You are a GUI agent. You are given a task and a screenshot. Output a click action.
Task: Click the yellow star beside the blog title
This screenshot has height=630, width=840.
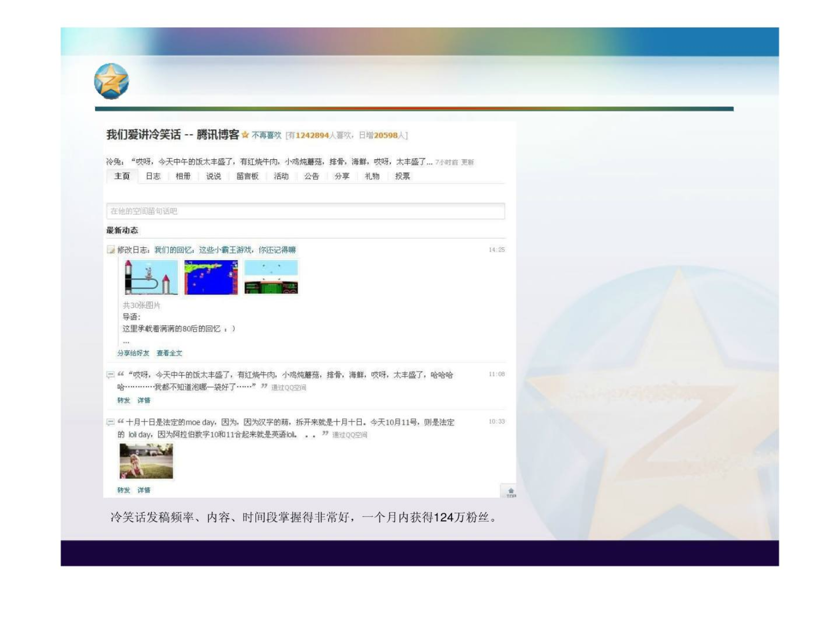coord(245,135)
